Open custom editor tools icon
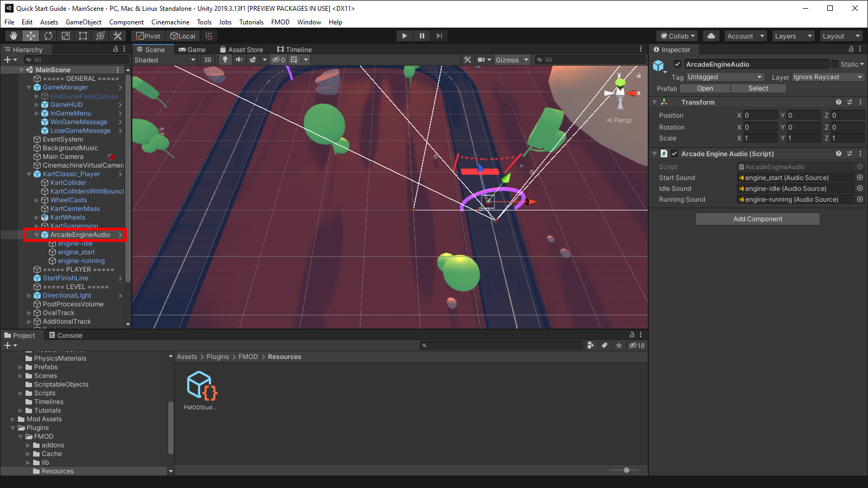This screenshot has width=868, height=488. (x=118, y=36)
